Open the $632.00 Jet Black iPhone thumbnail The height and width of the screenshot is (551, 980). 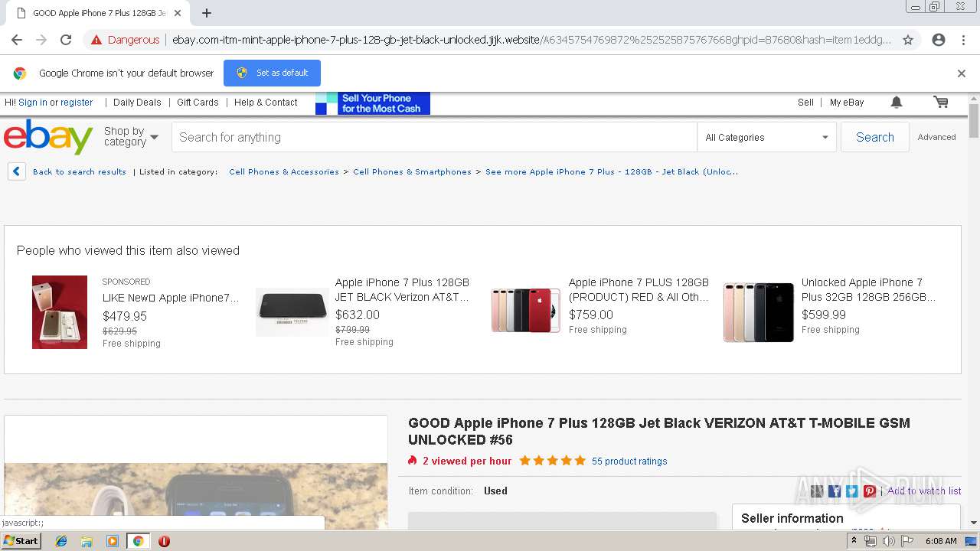tap(292, 312)
